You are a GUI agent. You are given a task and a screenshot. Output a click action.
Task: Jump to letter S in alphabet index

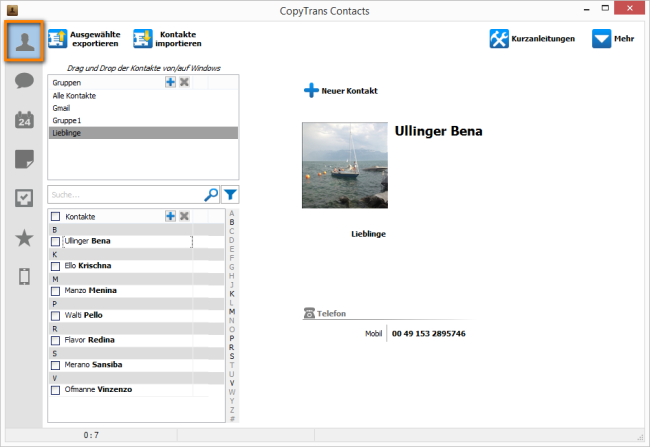(232, 356)
